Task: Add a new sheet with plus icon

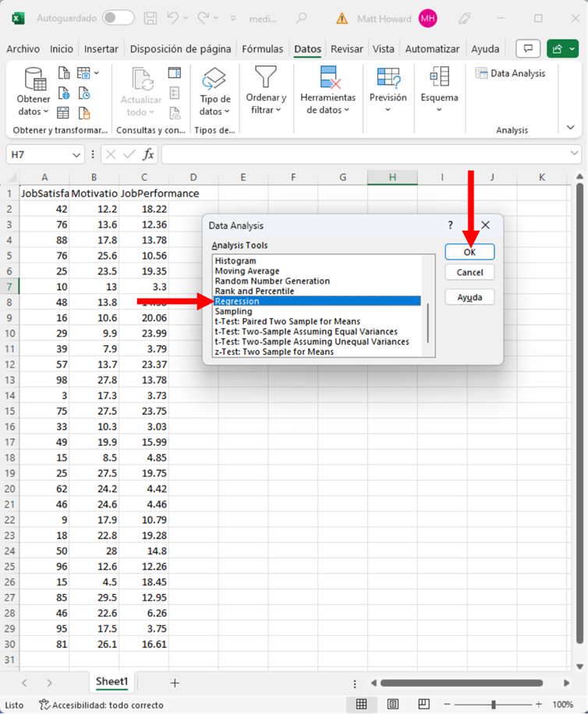Action: coord(175,683)
